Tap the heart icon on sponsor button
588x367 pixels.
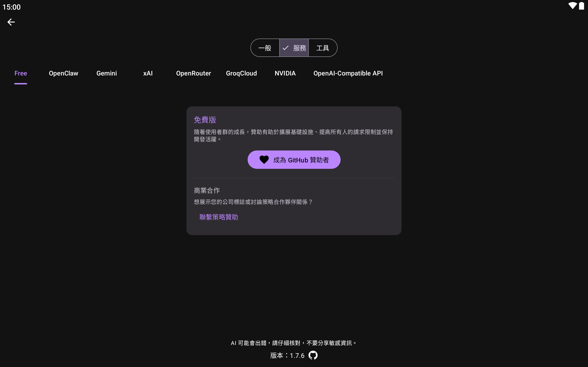pos(264,160)
